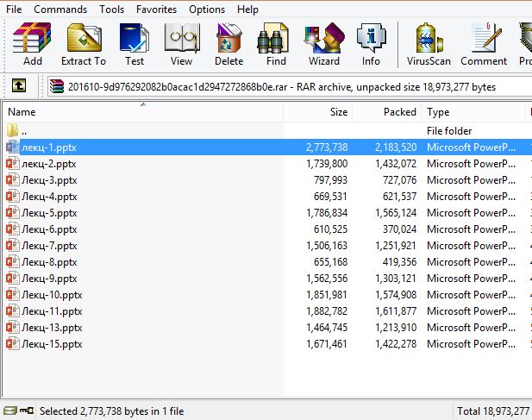The width and height of the screenshot is (532, 420).
Task: Click the 'File folder' type cell
Action: [x=449, y=131]
